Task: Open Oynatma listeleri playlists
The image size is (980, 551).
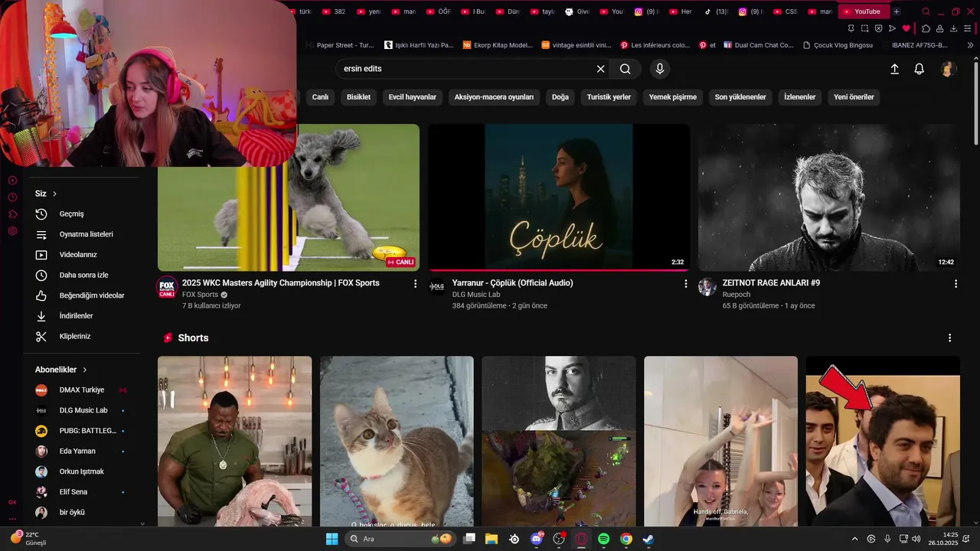Action: tap(82, 234)
